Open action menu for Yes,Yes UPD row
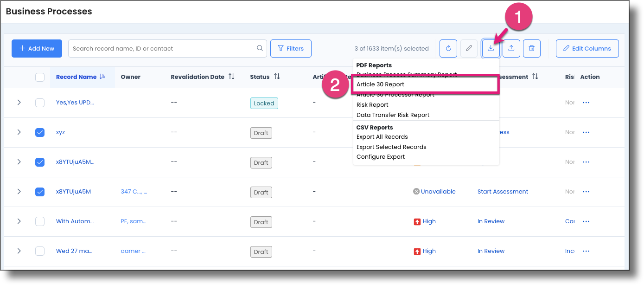Image resolution: width=644 pixels, height=285 pixels. click(586, 103)
